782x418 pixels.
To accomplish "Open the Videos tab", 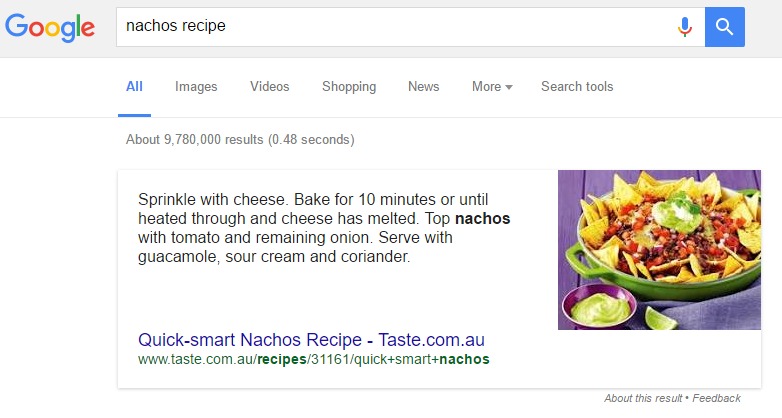I will pos(270,87).
